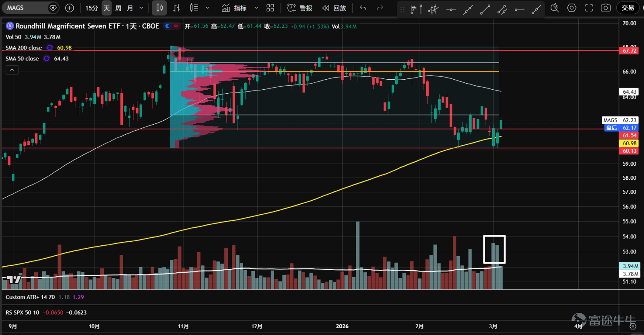Click the 3.78M volume average axis label
The height and width of the screenshot is (335, 644).
630,274
